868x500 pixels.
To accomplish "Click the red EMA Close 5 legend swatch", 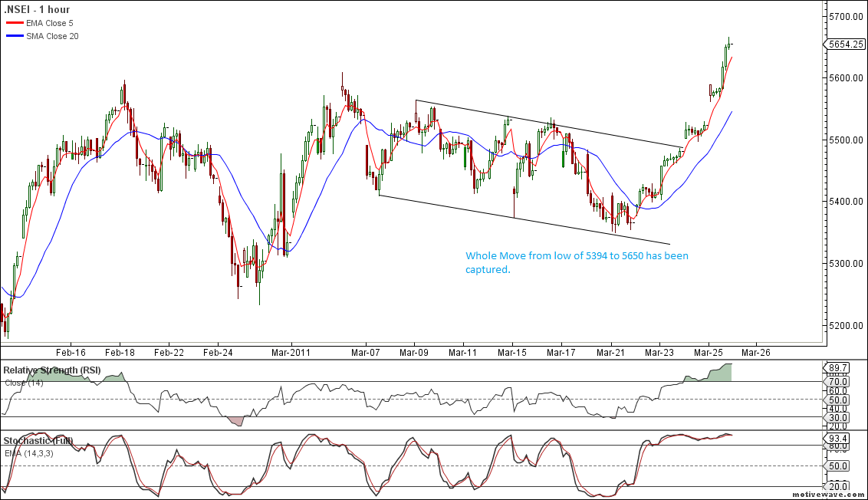I will click(14, 24).
